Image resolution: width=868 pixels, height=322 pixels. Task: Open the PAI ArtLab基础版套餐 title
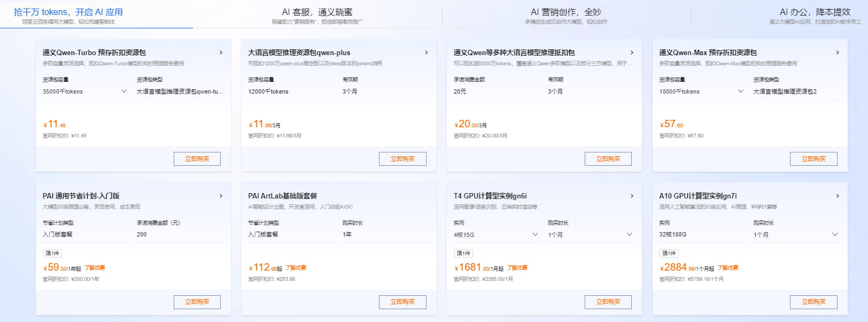283,196
